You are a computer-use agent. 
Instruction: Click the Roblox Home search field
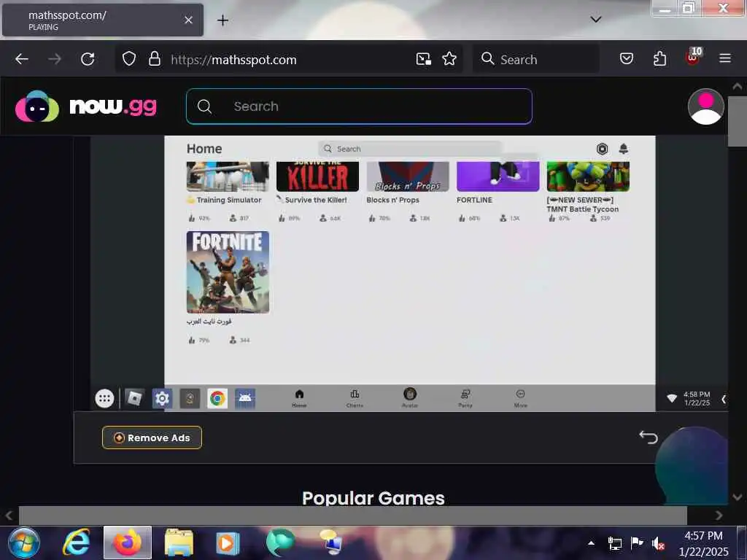(x=410, y=149)
